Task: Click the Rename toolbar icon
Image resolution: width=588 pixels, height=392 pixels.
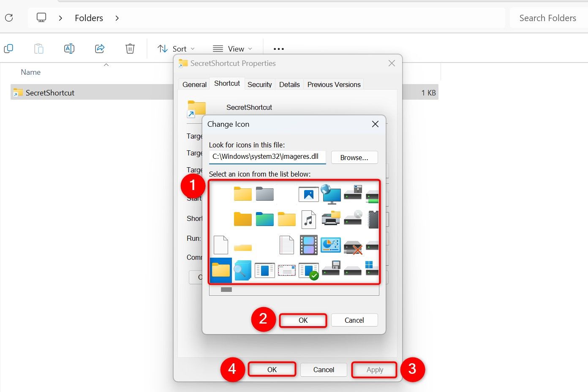Action: click(69, 49)
